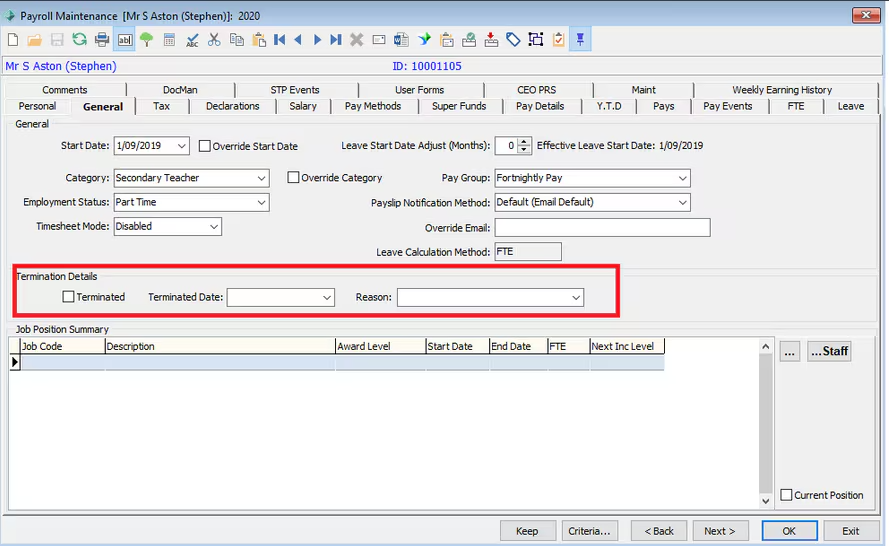Click the red download arrow tray icon
The width and height of the screenshot is (889, 546).
click(x=491, y=40)
